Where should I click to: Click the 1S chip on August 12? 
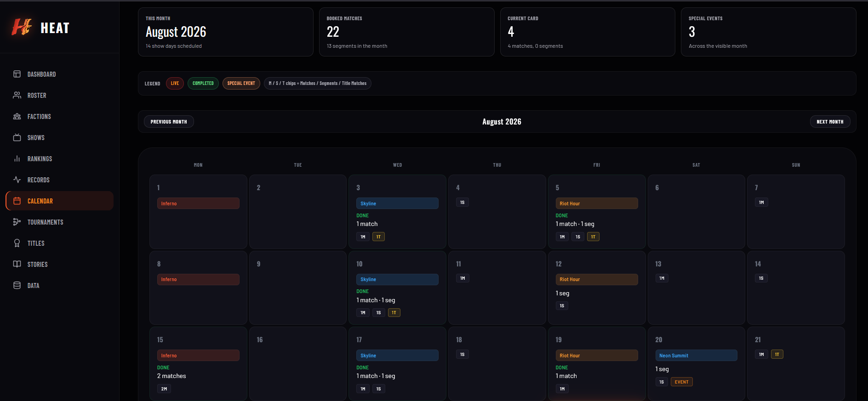pos(562,306)
